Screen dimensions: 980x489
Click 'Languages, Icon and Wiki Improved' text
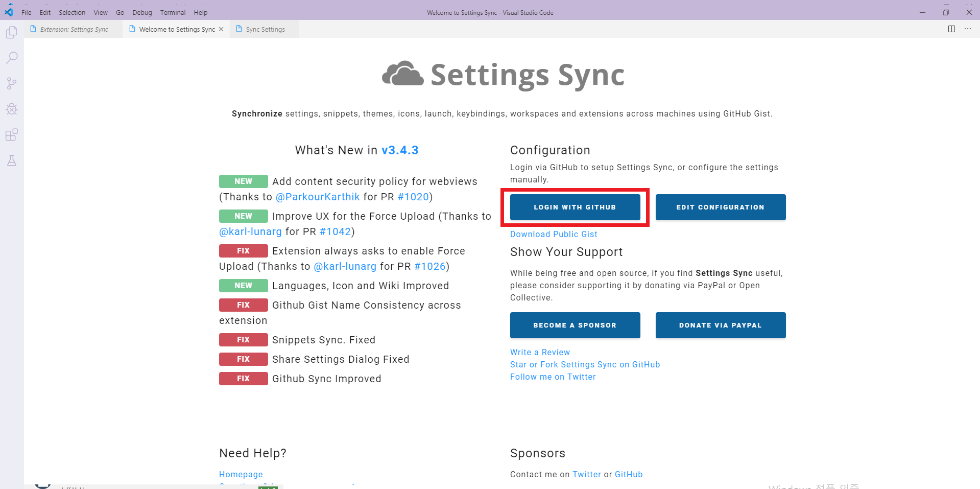pos(361,286)
